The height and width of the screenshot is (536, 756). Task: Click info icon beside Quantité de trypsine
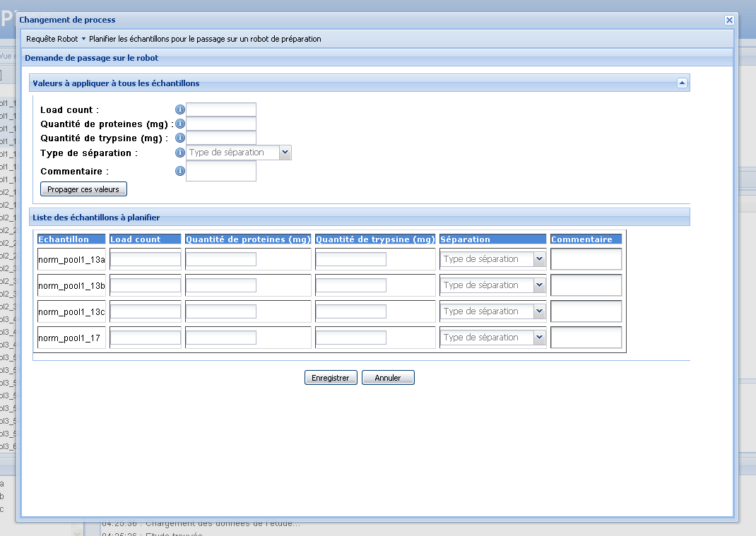pyautogui.click(x=179, y=138)
